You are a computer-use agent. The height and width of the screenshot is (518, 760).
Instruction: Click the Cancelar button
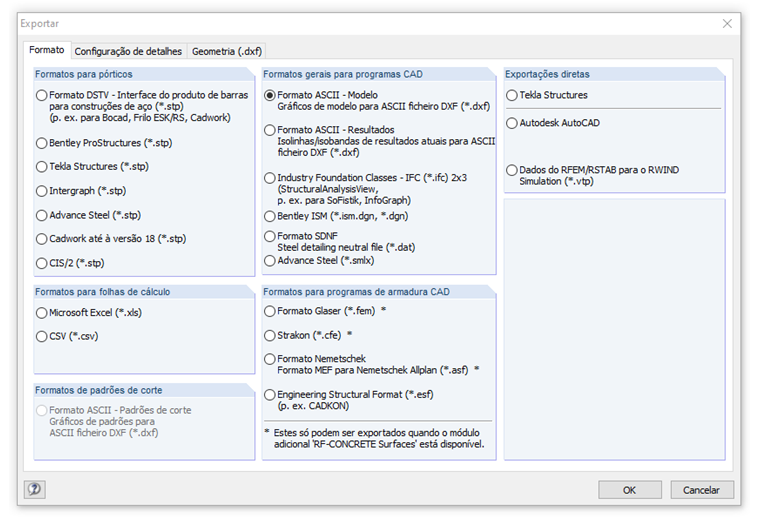tap(701, 490)
